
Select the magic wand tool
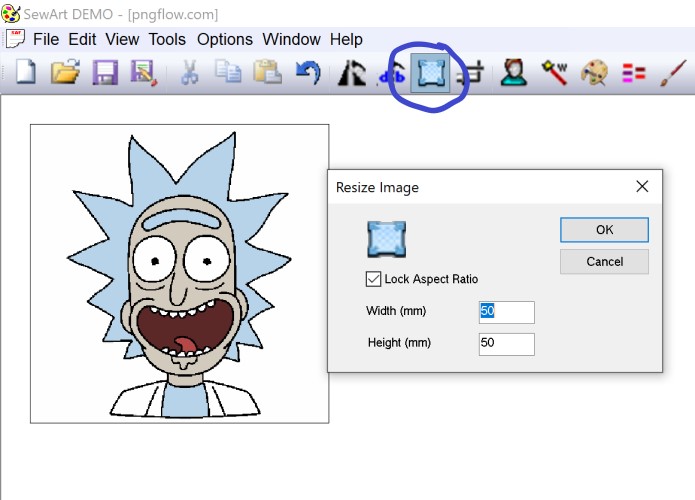click(x=554, y=72)
